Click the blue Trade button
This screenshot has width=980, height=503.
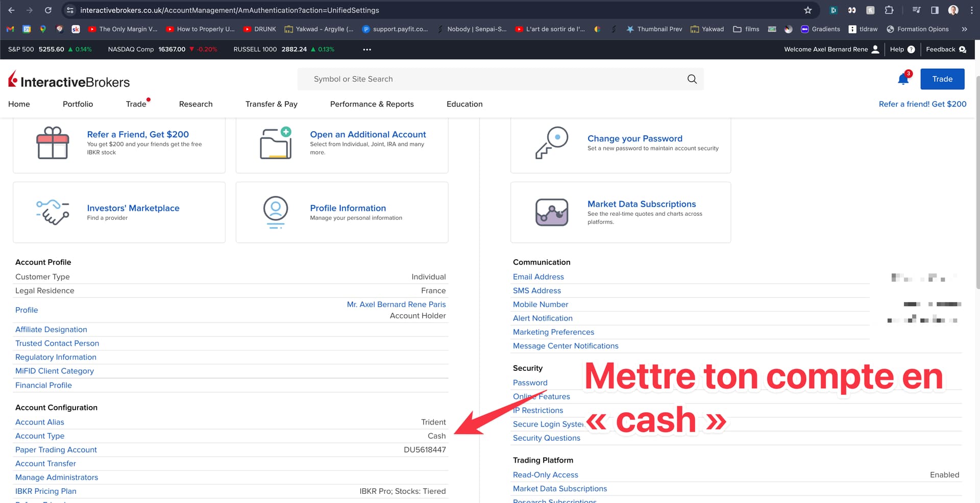coord(942,79)
